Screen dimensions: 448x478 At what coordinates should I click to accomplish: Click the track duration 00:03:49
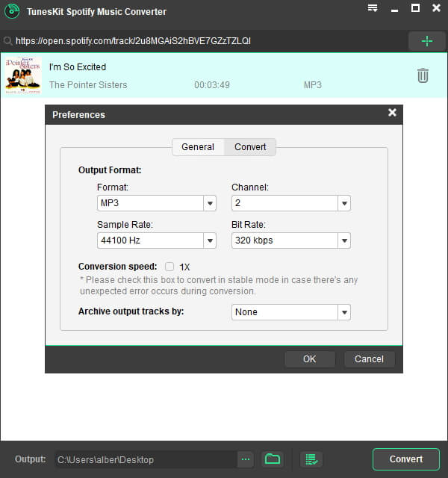click(x=212, y=85)
